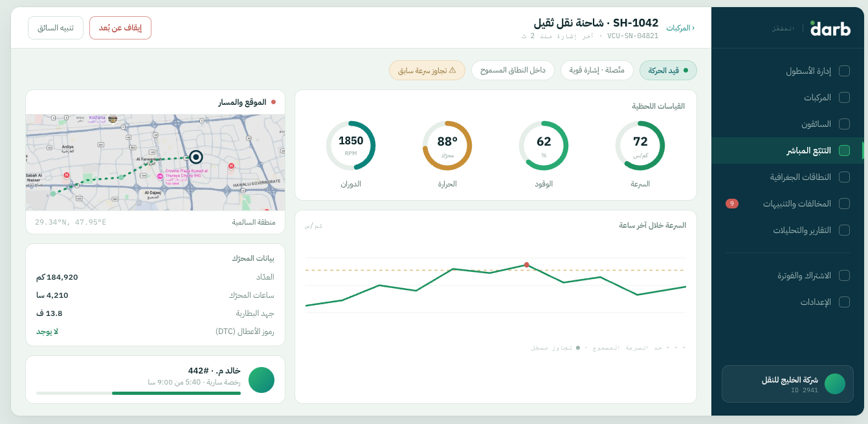This screenshot has height=424, width=868.
Task: Open النطاقات الجغرافية page
Action: (788, 177)
